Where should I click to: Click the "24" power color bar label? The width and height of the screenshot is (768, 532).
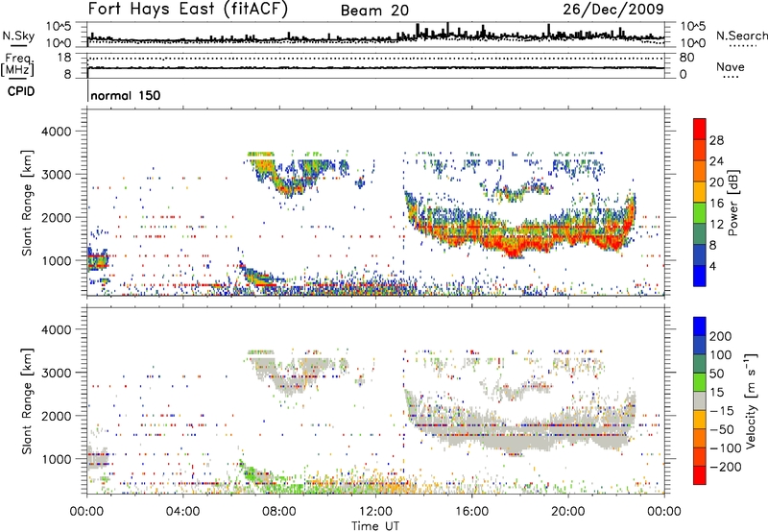[x=716, y=161]
